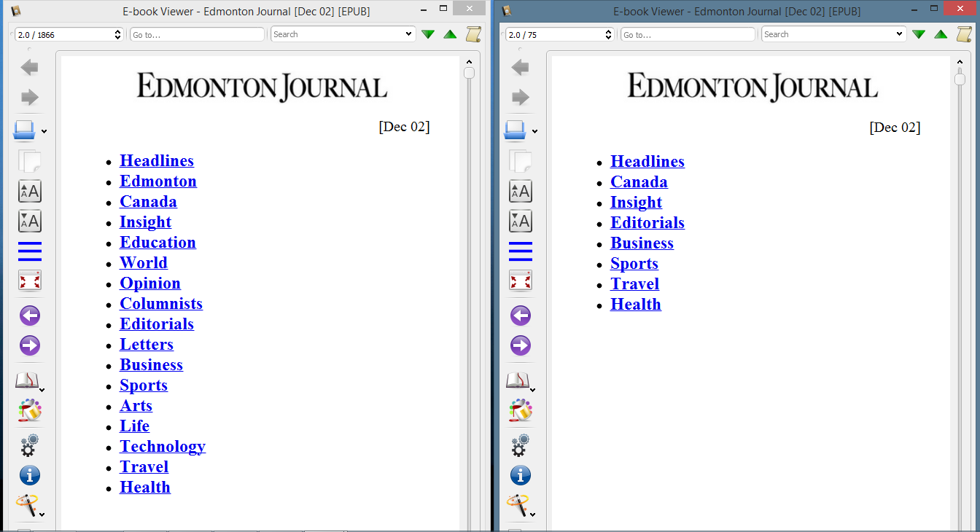Image resolution: width=980 pixels, height=532 pixels.
Task: Find next match in right viewer
Action: (x=919, y=34)
